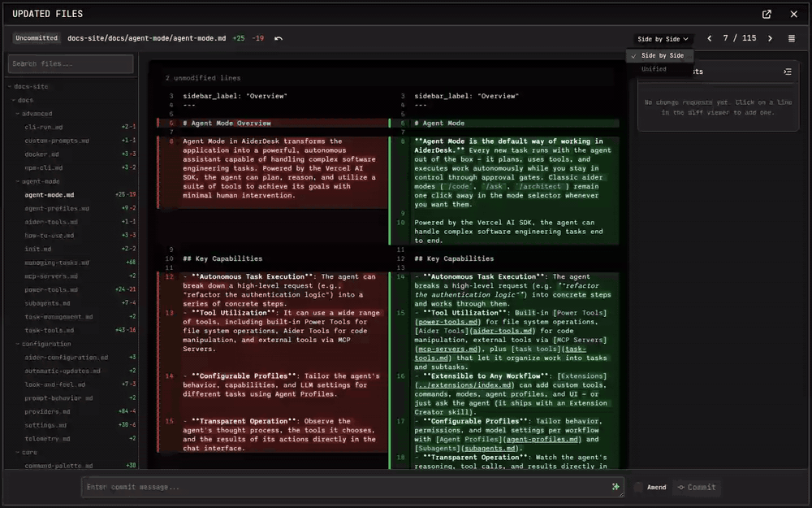Open settings.md in the file tree

coord(45,424)
